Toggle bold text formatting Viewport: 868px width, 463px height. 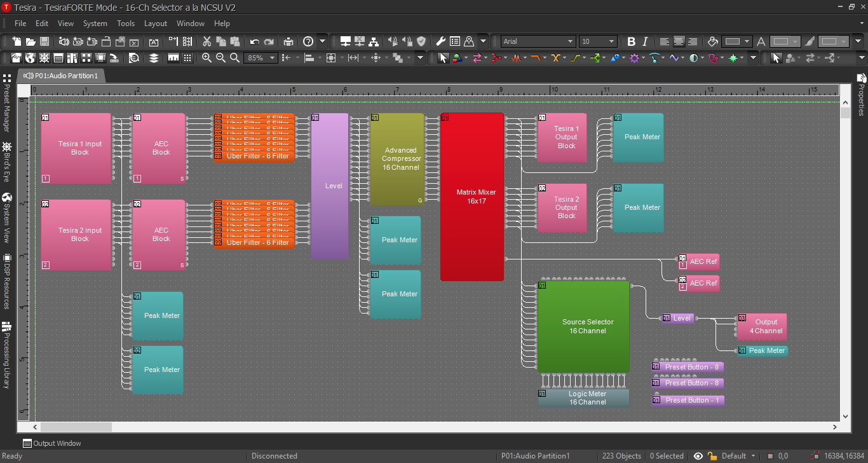(631, 41)
